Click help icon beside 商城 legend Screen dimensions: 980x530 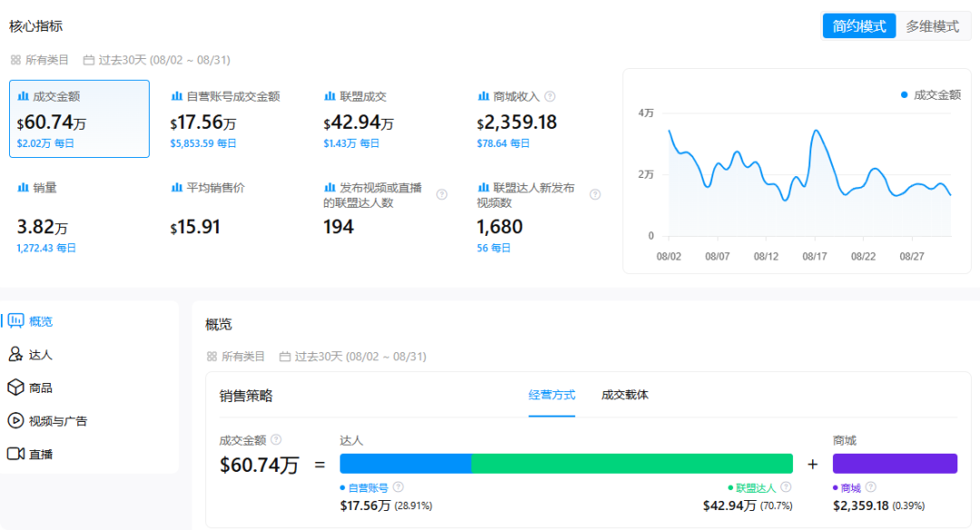tap(870, 486)
